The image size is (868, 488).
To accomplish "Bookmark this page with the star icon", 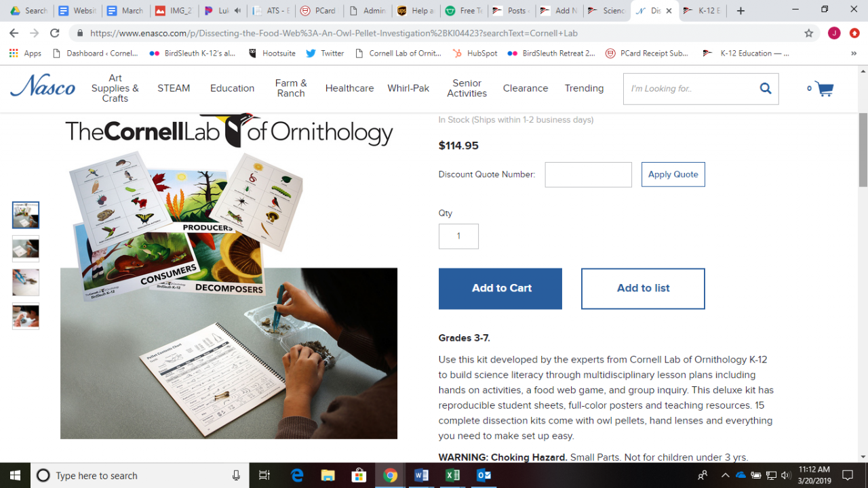I will click(x=808, y=33).
